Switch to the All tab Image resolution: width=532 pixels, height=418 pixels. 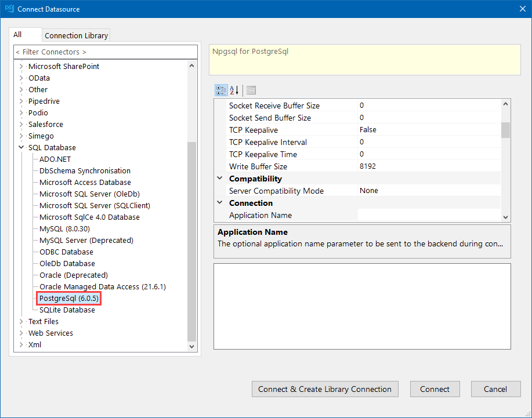tap(25, 35)
